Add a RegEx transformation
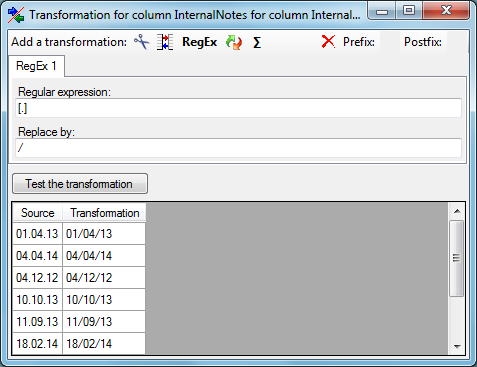Viewport: 477px width, 367px height. point(199,42)
